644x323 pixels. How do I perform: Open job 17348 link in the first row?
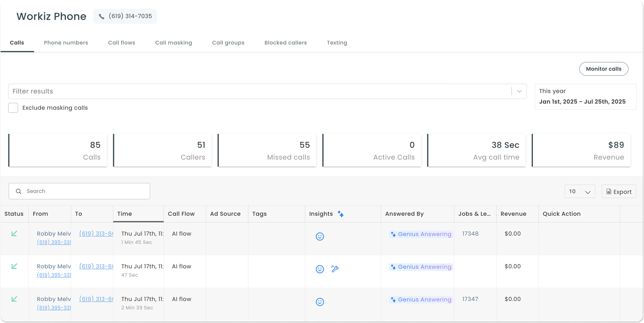click(x=470, y=234)
